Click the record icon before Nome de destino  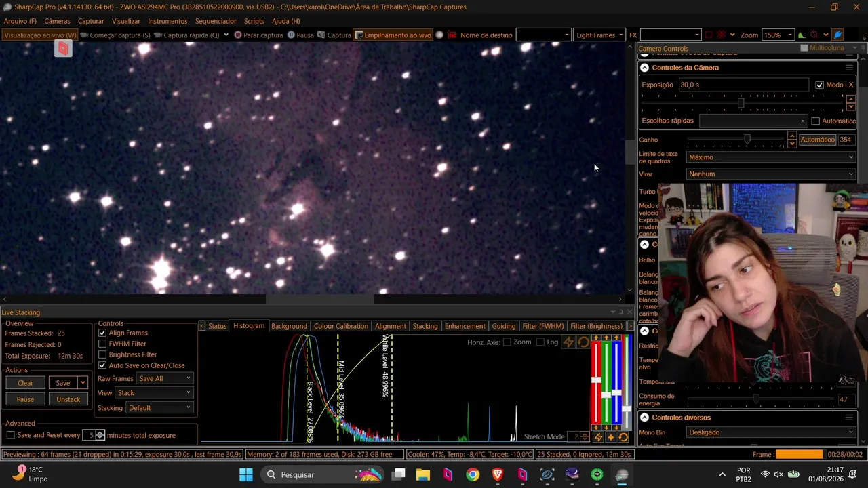point(452,35)
